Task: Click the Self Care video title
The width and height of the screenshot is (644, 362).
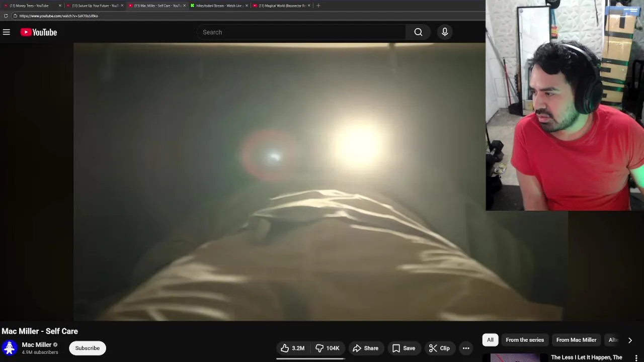Action: click(x=40, y=331)
